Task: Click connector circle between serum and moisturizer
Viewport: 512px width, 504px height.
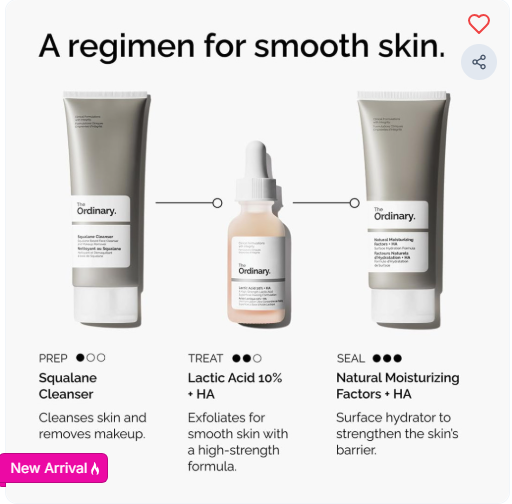Action: (355, 203)
